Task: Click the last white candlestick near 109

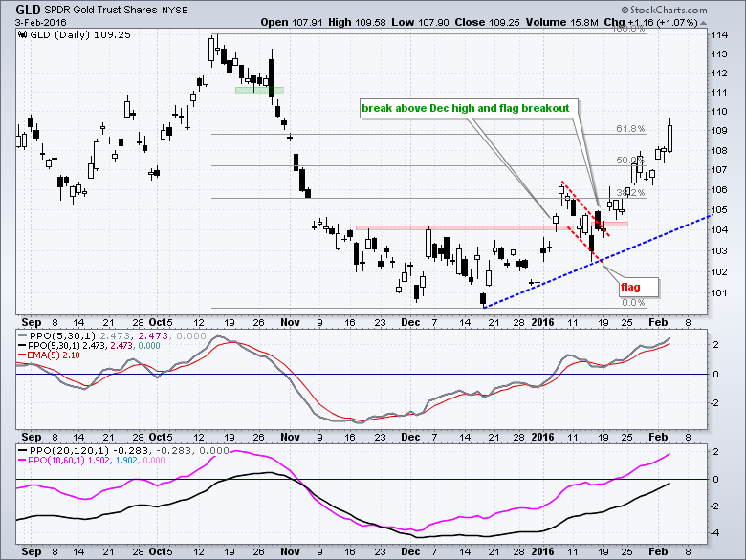Action: click(670, 138)
